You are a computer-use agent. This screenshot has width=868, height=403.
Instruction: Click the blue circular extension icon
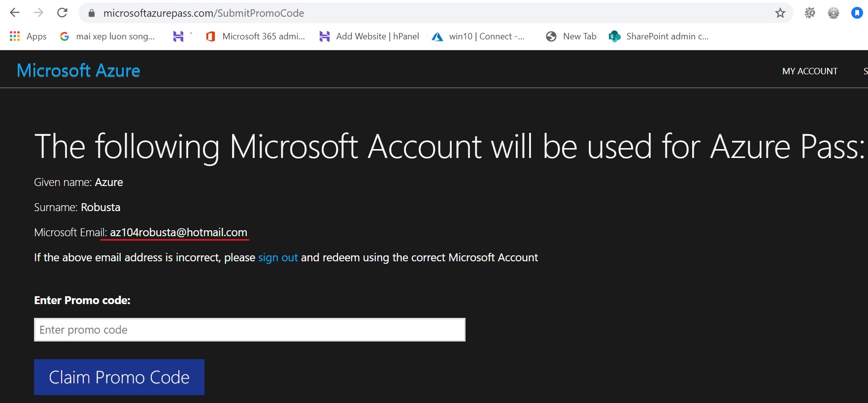click(x=857, y=13)
